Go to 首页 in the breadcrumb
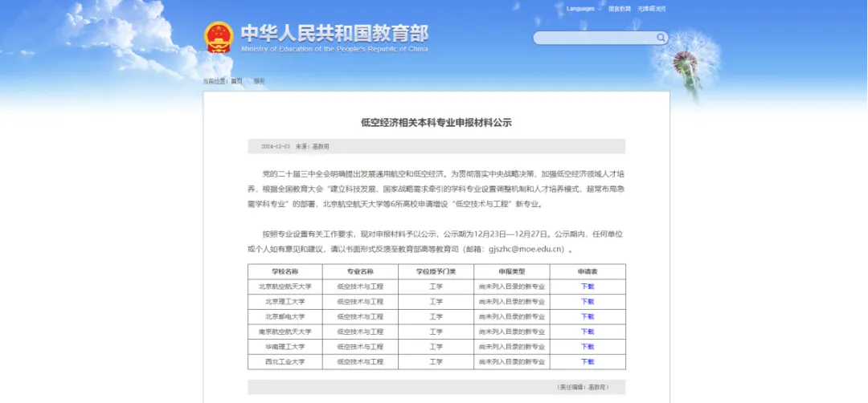The width and height of the screenshot is (868, 403). (x=236, y=81)
